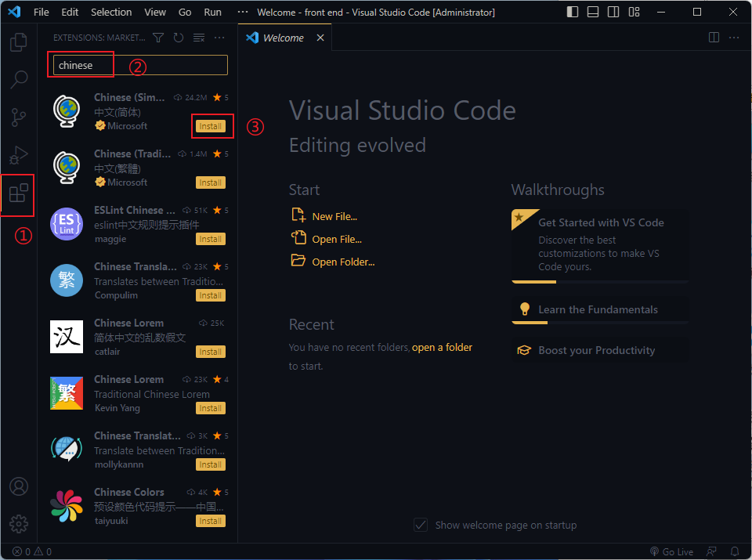Clear extensions search results
752x560 pixels.
(x=199, y=38)
